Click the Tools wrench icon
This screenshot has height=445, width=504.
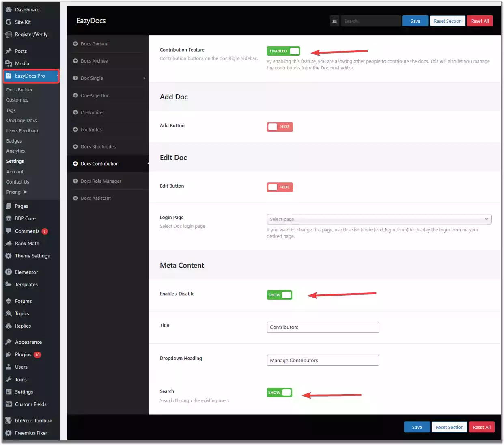[x=9, y=380]
